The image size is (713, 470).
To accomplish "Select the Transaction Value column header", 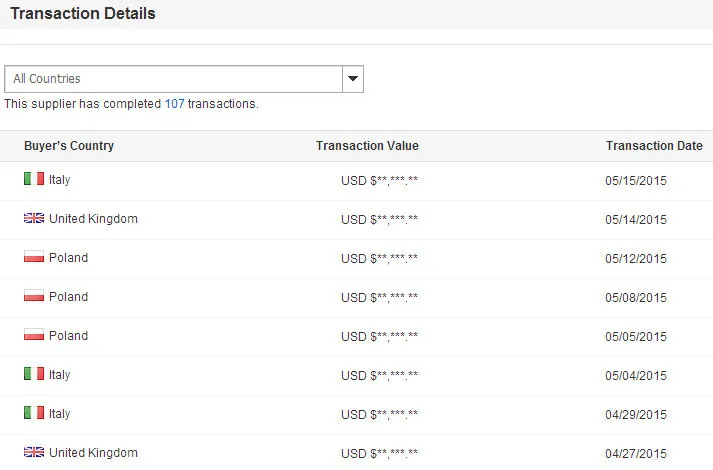I will [x=367, y=146].
